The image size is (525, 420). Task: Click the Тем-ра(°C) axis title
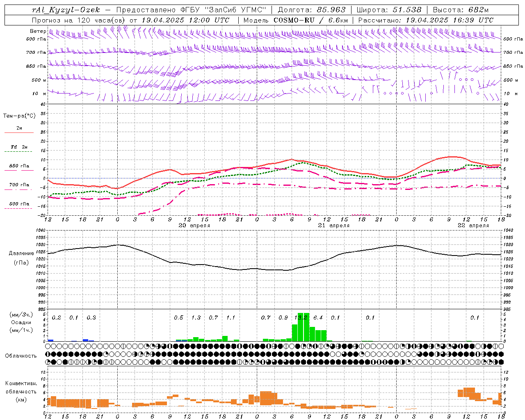point(19,116)
